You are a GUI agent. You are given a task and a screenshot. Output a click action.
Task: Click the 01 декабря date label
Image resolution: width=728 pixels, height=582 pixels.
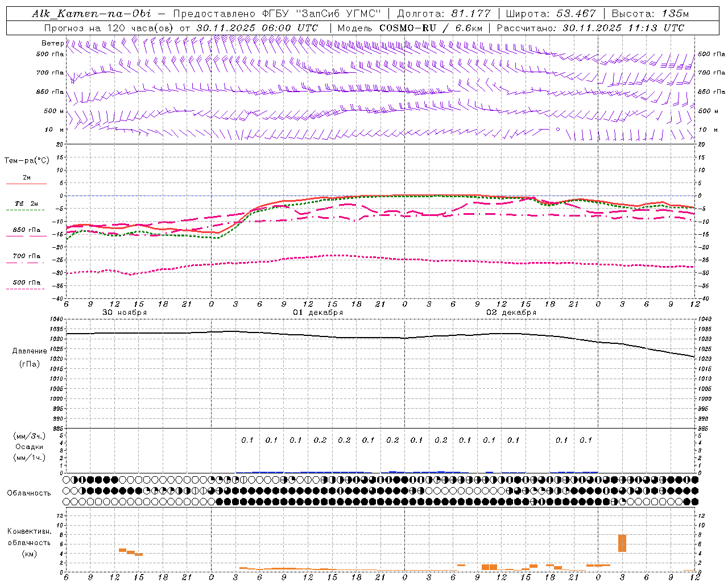coord(318,313)
